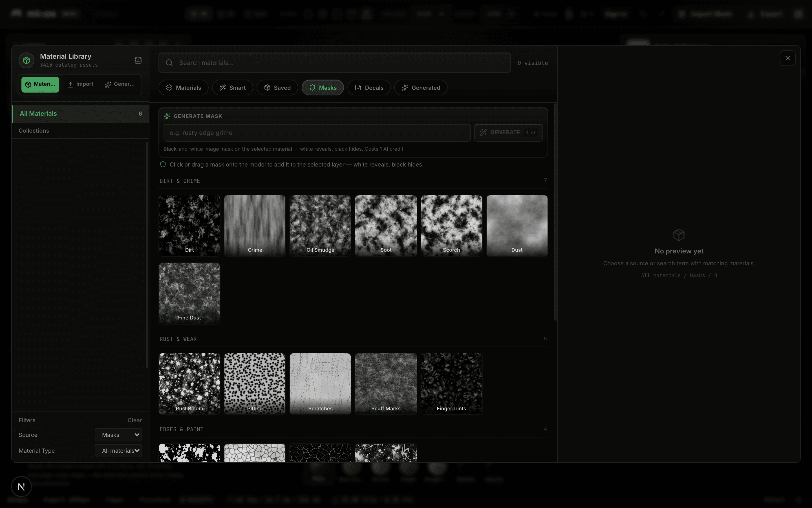The width and height of the screenshot is (812, 508).
Task: Click the sidebar list vertical scrollbar
Action: click(x=147, y=255)
